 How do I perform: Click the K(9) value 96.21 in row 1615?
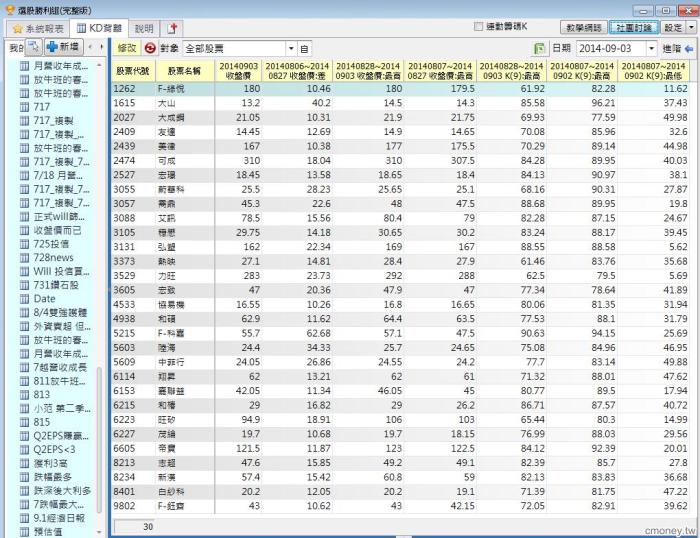(x=582, y=103)
